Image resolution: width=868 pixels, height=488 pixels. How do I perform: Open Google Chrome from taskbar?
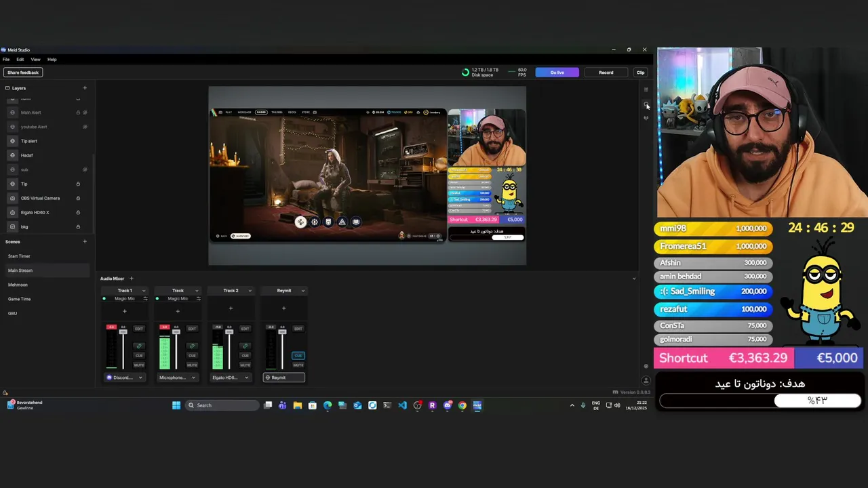pyautogui.click(x=462, y=405)
